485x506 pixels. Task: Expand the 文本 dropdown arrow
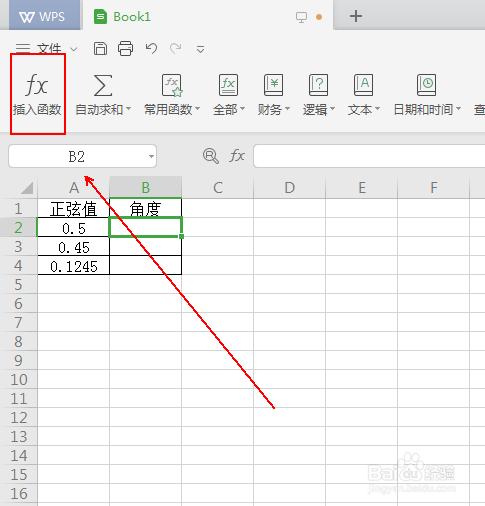(x=377, y=109)
